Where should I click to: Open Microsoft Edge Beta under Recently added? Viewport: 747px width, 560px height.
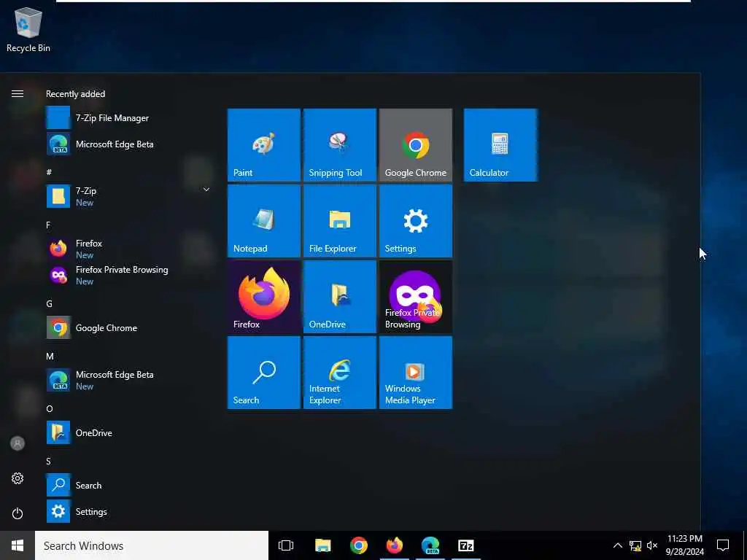[128, 144]
